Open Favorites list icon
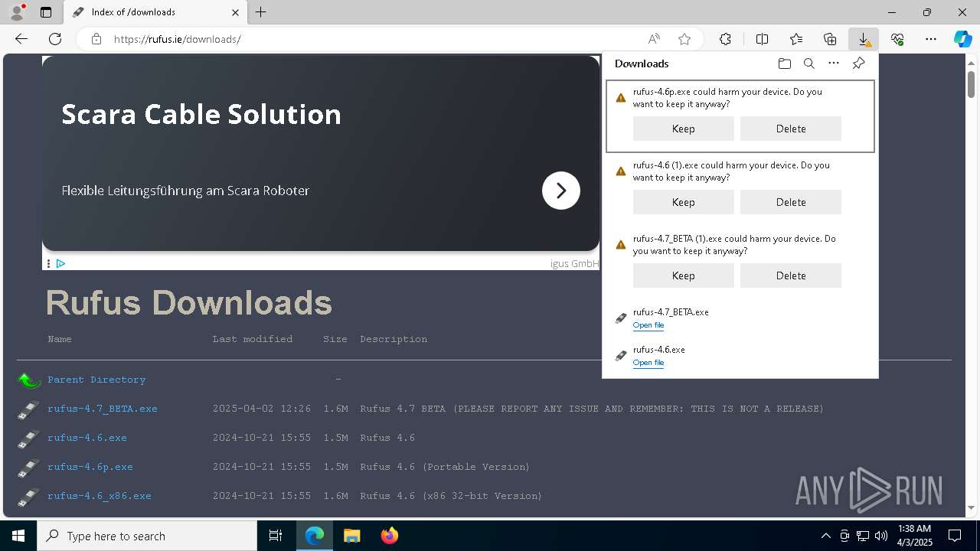This screenshot has height=551, width=980. 796,39
